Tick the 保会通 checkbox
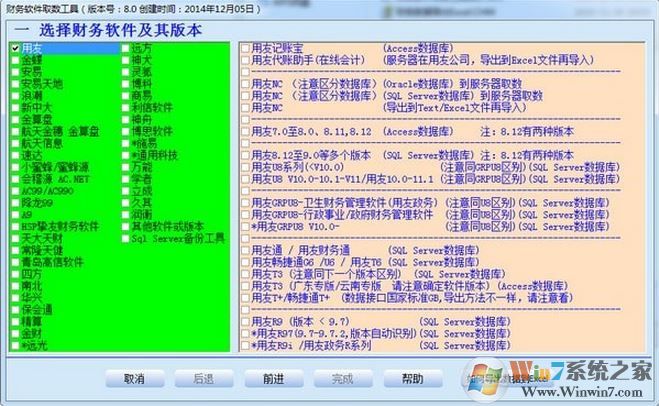Viewport: 659px width, 406px height. point(16,310)
